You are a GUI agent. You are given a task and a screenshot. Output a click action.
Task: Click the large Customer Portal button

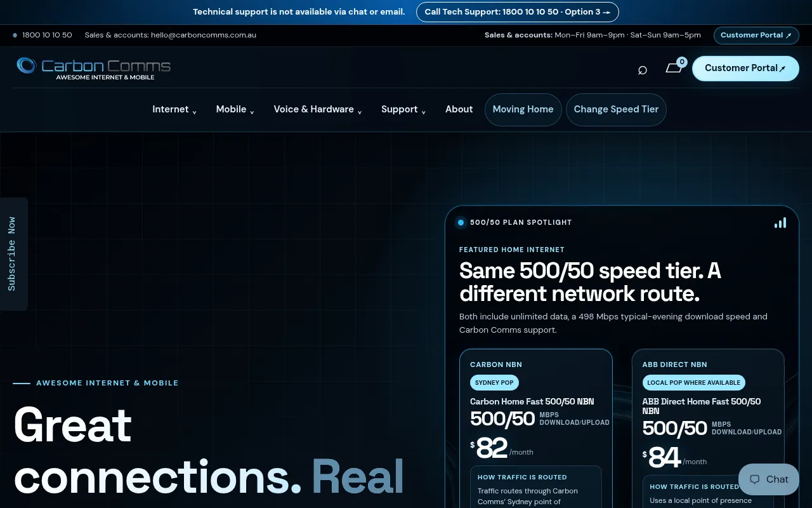745,69
